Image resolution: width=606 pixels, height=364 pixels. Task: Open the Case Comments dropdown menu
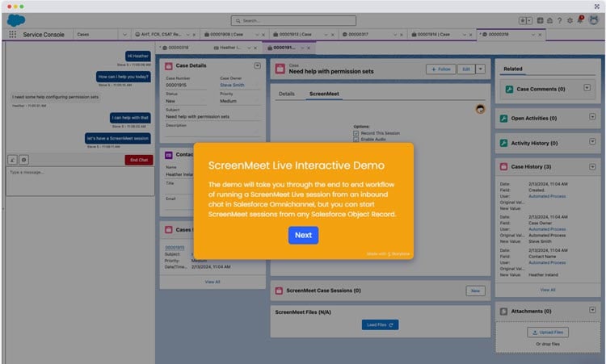pos(587,88)
